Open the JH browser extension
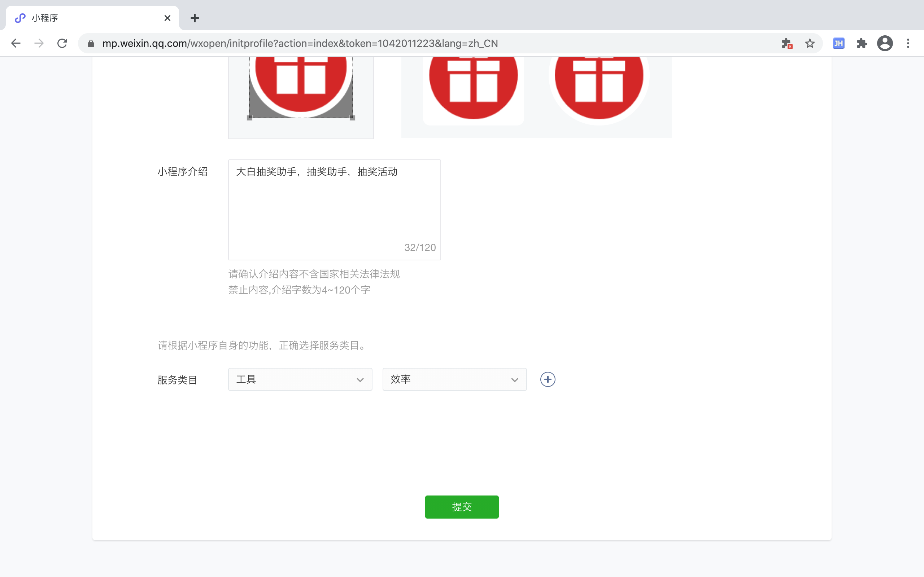Screen dimensions: 924x577 click(x=838, y=44)
